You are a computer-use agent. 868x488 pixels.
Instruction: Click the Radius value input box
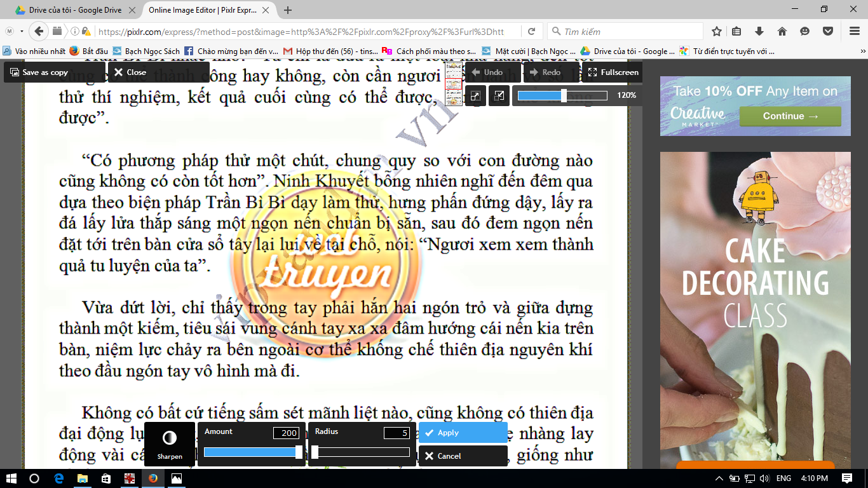point(396,433)
